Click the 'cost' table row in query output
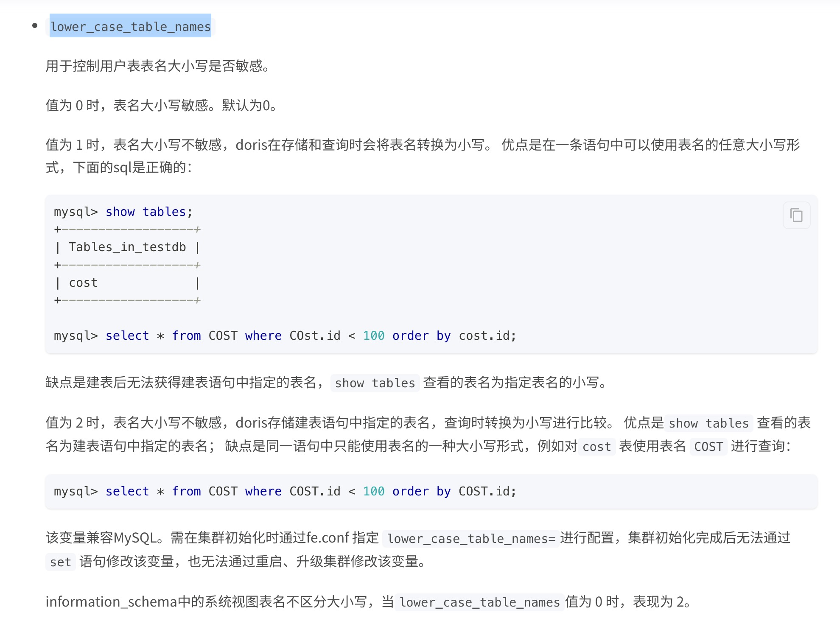This screenshot has width=840, height=621. 83,283
